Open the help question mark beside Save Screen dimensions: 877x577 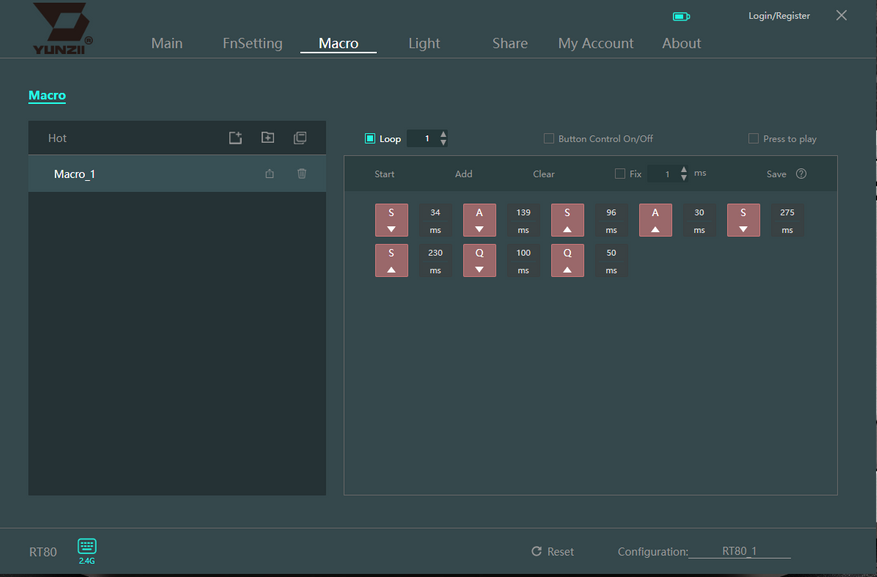tap(801, 174)
